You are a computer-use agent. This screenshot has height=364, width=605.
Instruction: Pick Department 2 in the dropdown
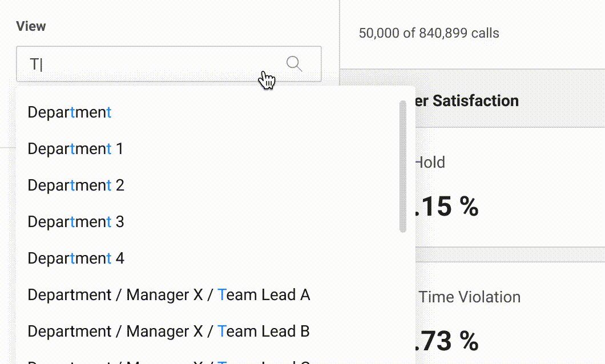[x=76, y=185]
